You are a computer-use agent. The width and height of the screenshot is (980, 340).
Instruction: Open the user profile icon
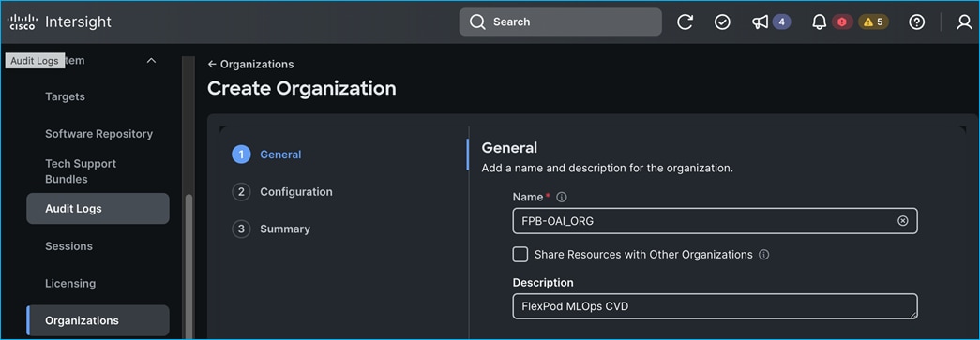(964, 22)
